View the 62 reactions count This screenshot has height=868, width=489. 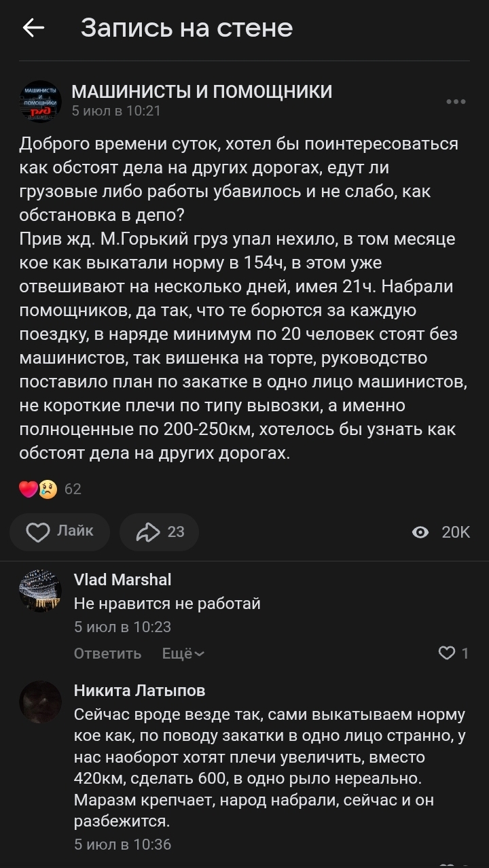tap(73, 489)
